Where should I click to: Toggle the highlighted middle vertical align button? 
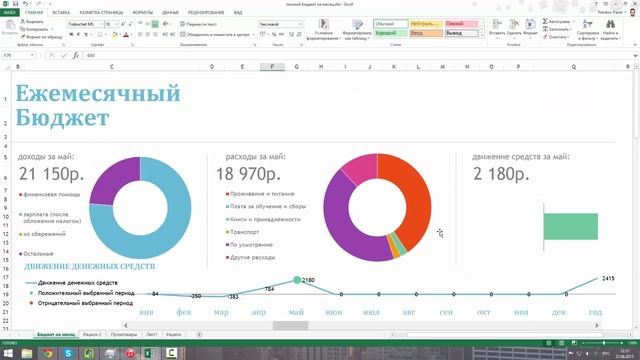coord(155,24)
